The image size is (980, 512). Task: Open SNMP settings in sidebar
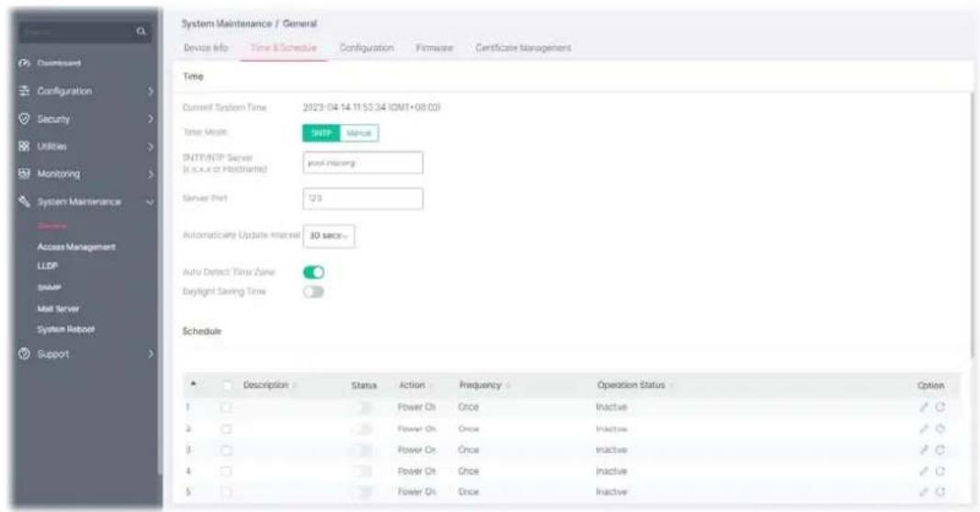tap(50, 288)
